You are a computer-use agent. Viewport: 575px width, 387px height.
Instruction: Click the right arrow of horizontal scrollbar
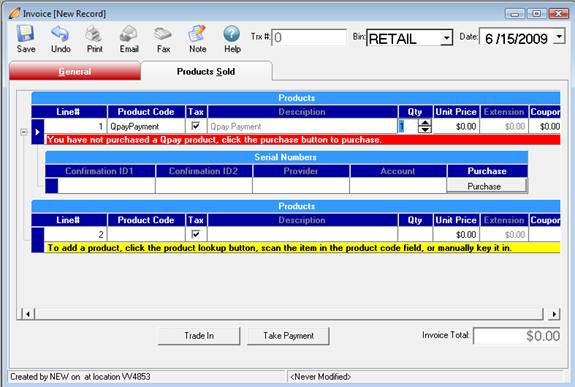554,314
